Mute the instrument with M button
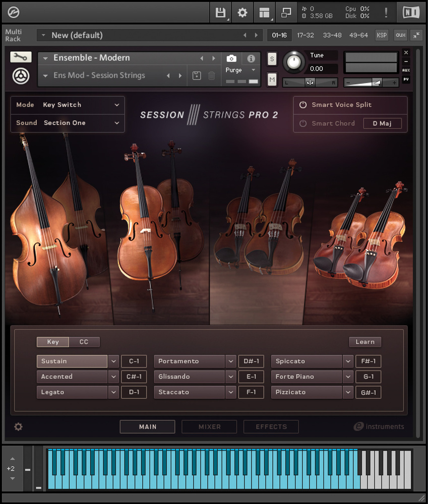This screenshot has height=504, width=428. point(272,79)
